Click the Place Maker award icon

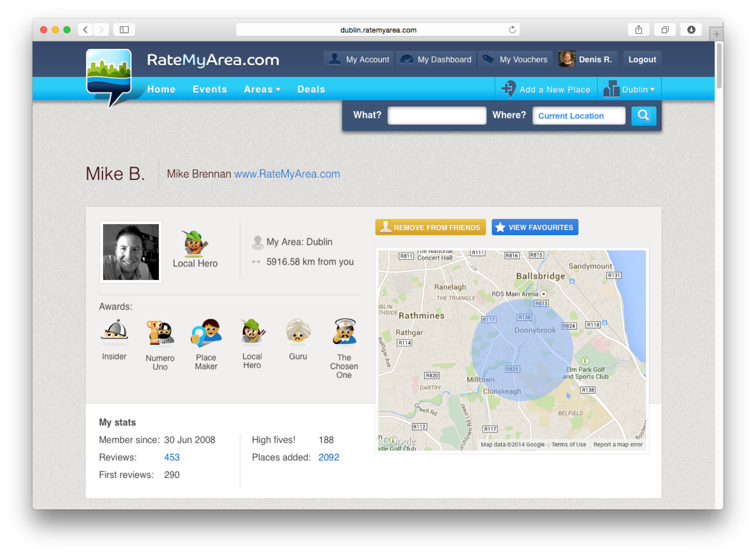coord(206,332)
